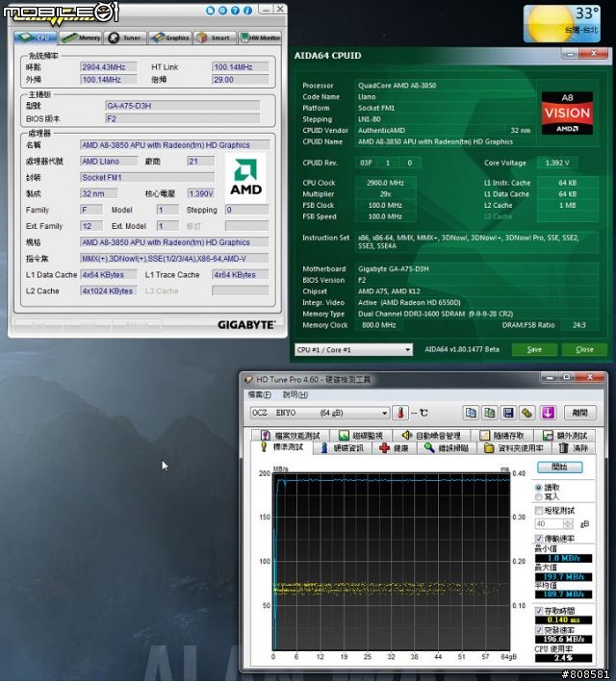Select the 讀取 read radio button
The width and height of the screenshot is (616, 682).
click(x=539, y=488)
